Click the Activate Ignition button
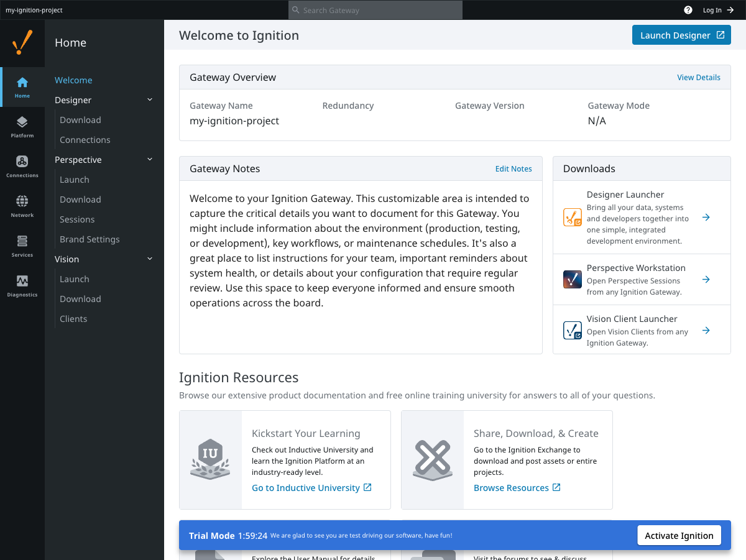 click(x=679, y=536)
